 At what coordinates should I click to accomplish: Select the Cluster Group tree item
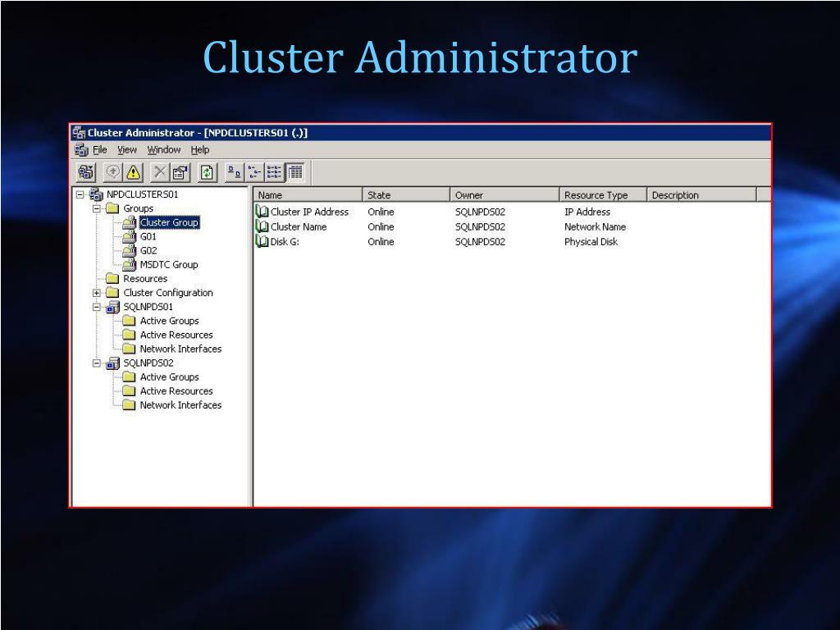pyautogui.click(x=169, y=222)
